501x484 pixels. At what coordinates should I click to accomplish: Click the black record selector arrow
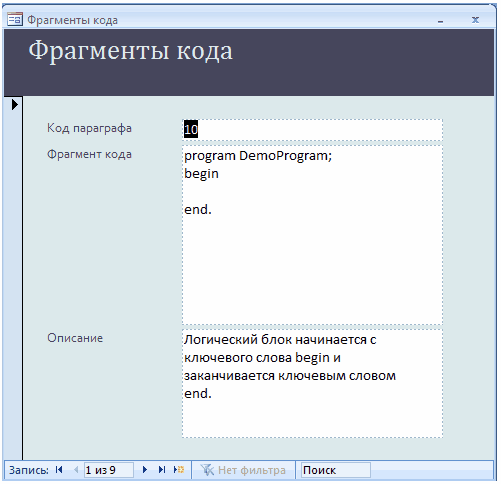(15, 104)
